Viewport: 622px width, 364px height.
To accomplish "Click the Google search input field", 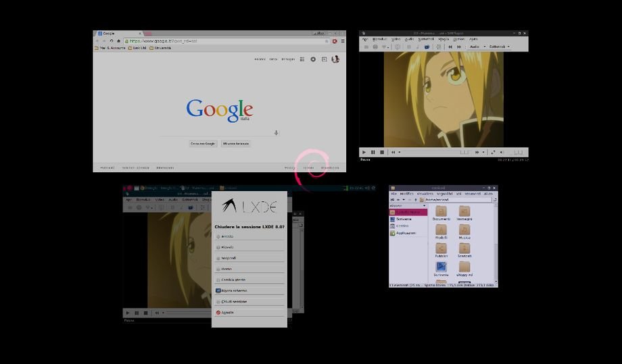I will click(x=216, y=133).
